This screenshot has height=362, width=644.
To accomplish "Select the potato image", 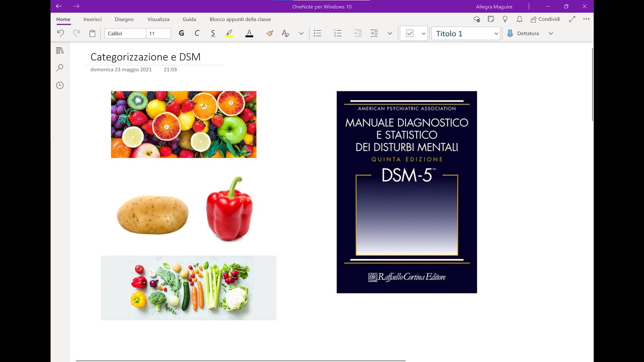I will (152, 215).
